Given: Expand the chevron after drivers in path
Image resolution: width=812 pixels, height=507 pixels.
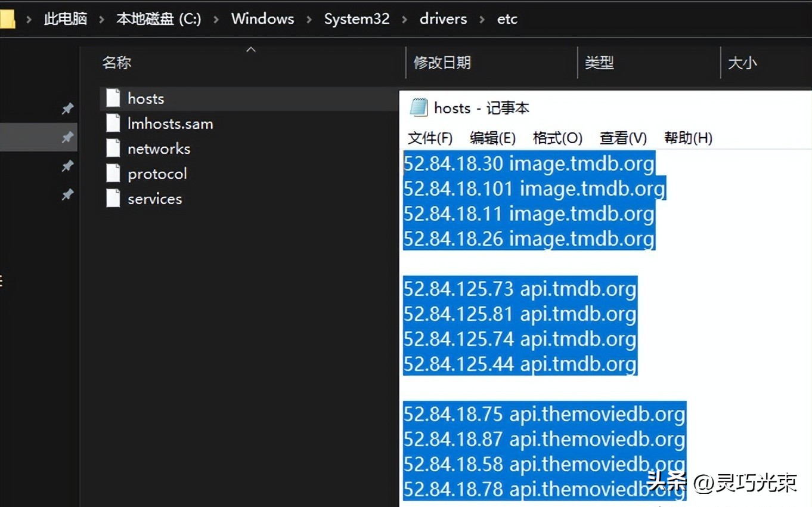Looking at the screenshot, I should click(x=482, y=19).
